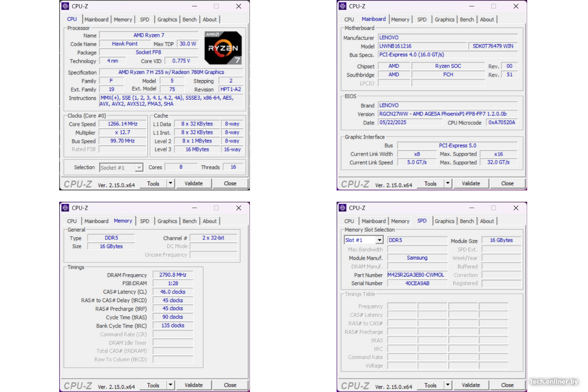Viewport: 588px width, 392px height.
Task: Open the Socket #1 selection dropdown
Action: coord(139,168)
